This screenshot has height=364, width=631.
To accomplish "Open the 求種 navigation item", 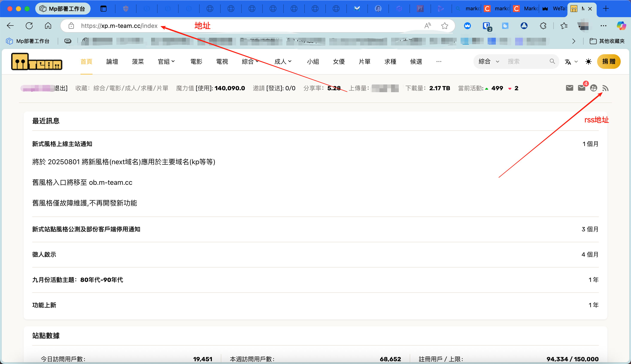I will pos(390,62).
